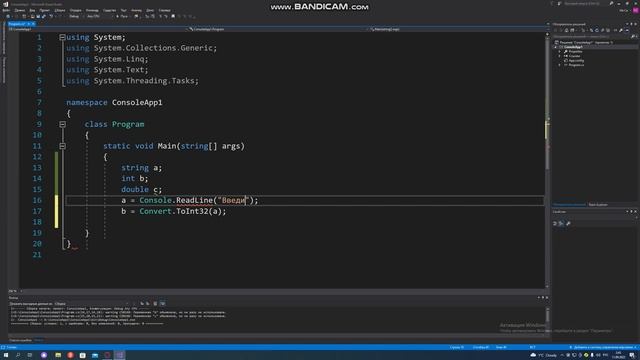640x360 pixels.
Task: Open the output source Сборка dropdown
Action: pos(92,304)
